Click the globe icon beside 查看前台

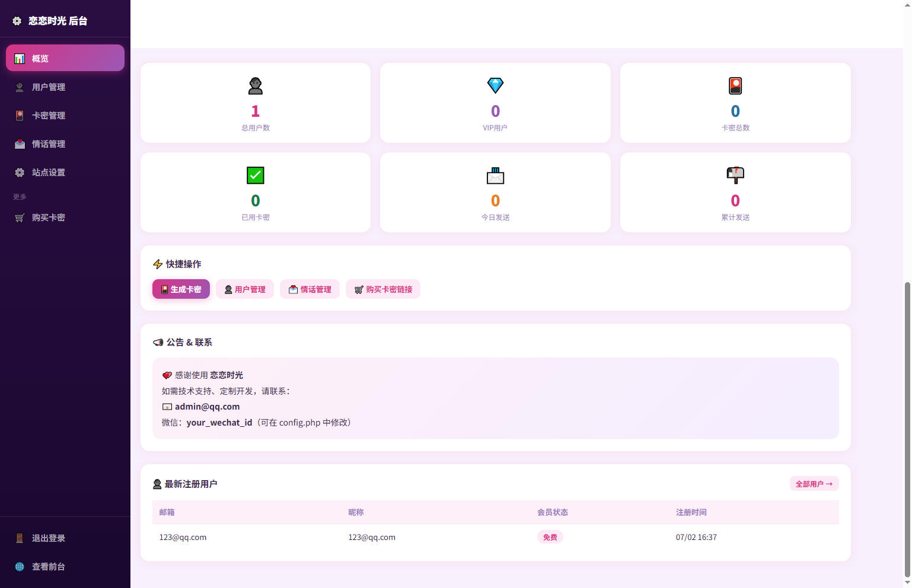pos(20,567)
